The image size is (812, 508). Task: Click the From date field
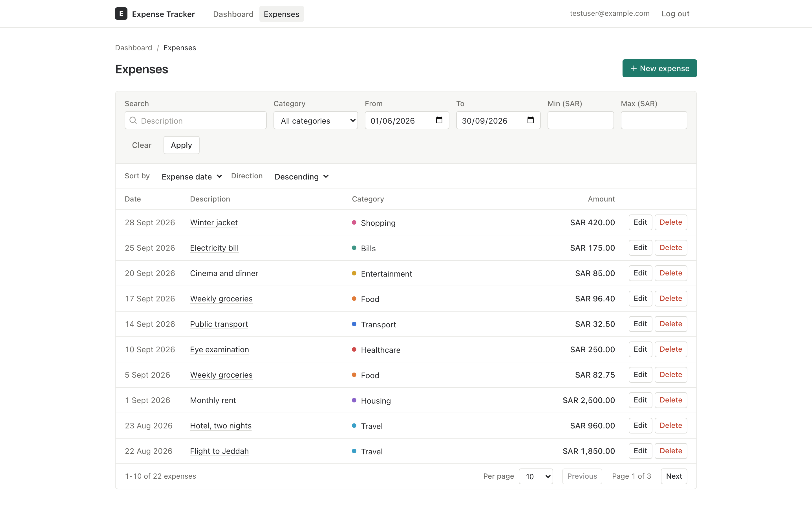pos(407,120)
